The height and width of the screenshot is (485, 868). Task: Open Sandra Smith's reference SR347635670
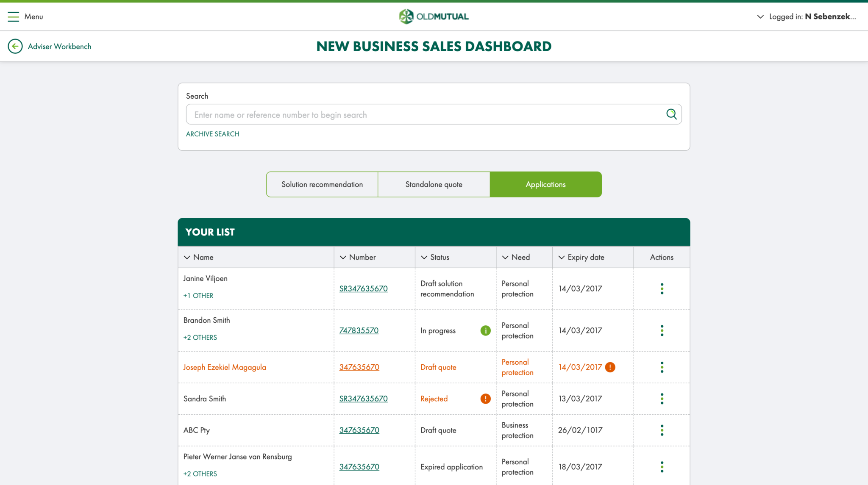pyautogui.click(x=363, y=399)
